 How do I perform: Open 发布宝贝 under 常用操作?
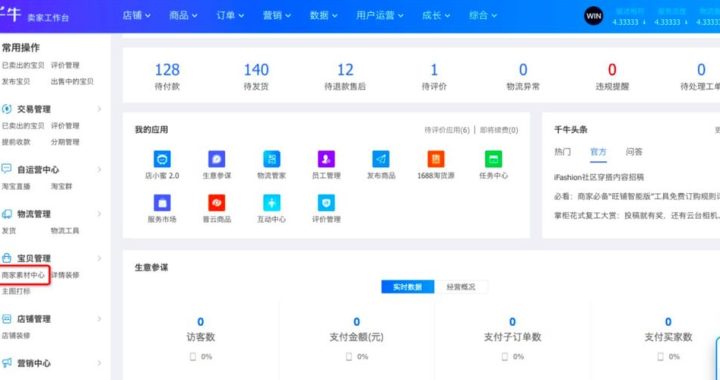pos(16,82)
